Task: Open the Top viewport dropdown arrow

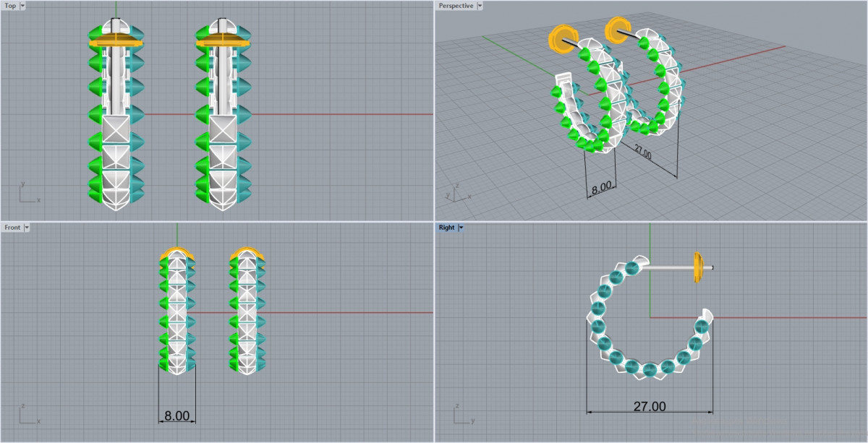Action: click(x=22, y=6)
